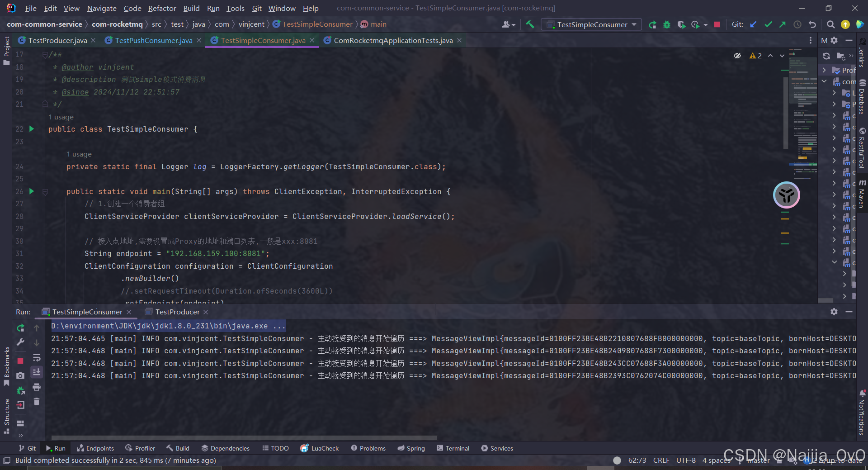Run with Coverage shield icon
Screen dimensions: 868x470
coord(681,24)
